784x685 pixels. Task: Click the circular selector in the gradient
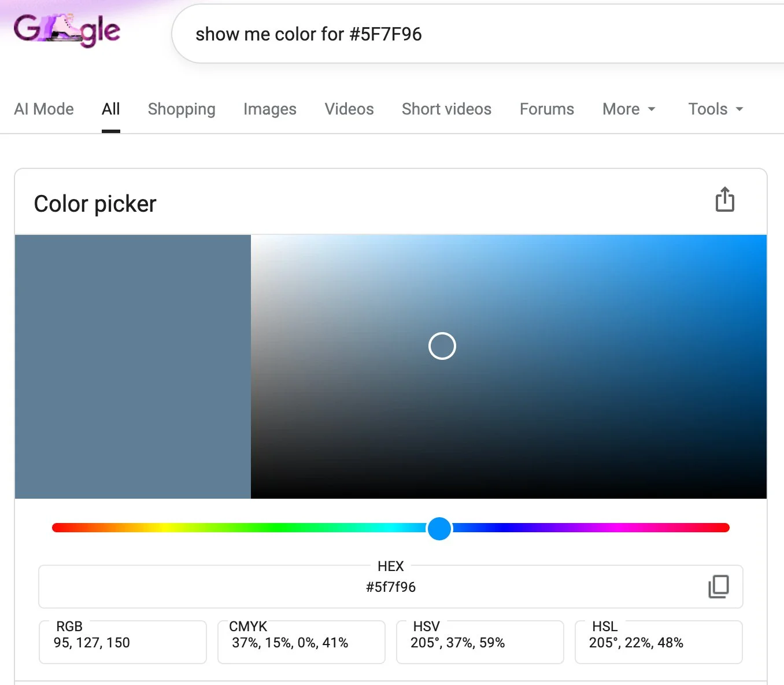(x=442, y=345)
